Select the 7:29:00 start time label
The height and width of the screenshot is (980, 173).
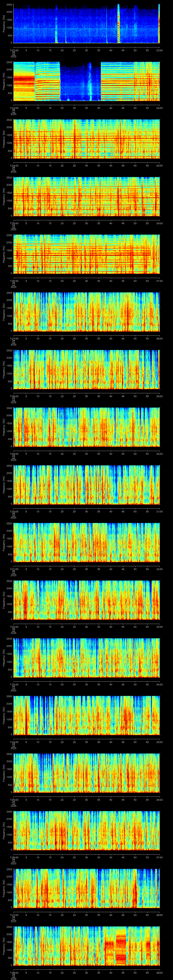pos(14,454)
